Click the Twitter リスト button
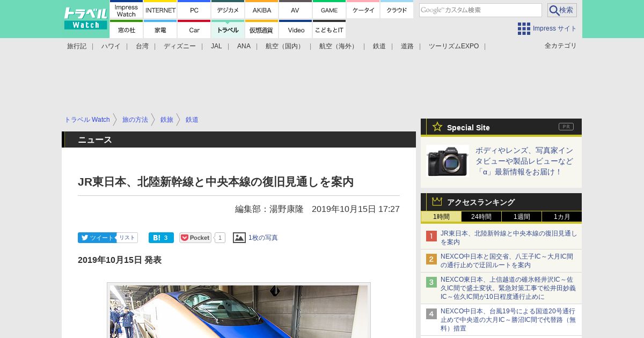Screen dimensions: 644x338 coord(127,238)
